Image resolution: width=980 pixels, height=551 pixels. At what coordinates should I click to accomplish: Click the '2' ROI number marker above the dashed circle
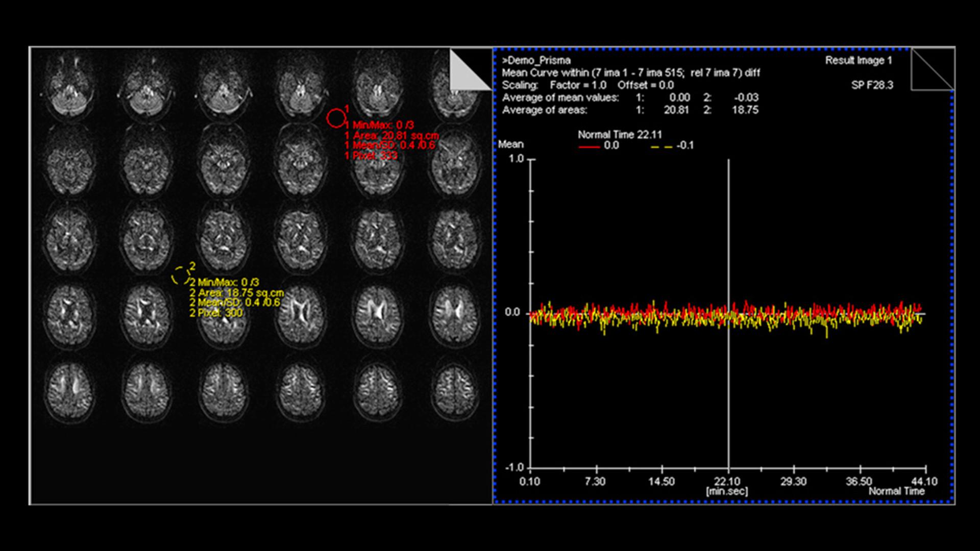point(192,265)
